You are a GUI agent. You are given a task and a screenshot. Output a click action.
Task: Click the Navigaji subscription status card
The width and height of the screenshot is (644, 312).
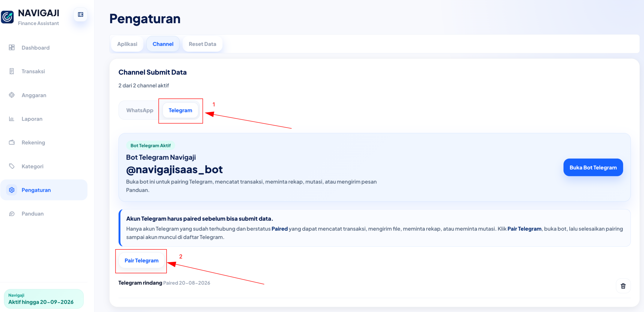pyautogui.click(x=44, y=299)
